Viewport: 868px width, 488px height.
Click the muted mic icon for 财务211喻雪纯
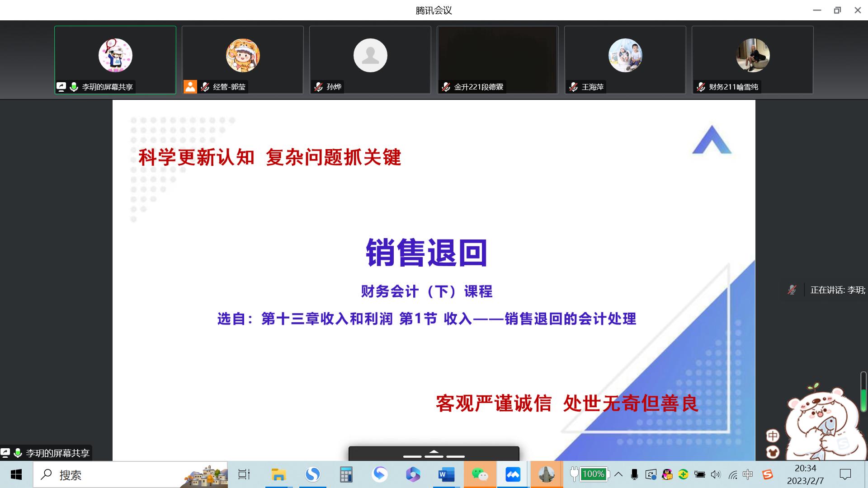(x=701, y=87)
